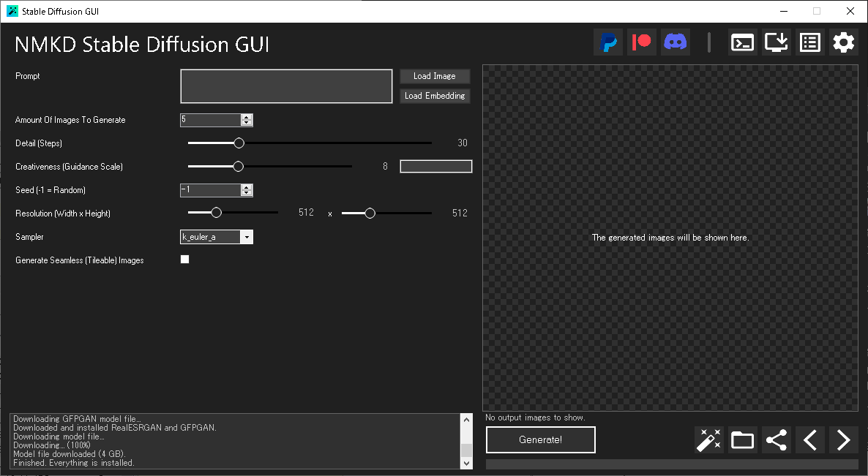Viewport: 868px width, 476px height.
Task: Click the Amount Of Images stepper arrow
Action: (246, 117)
